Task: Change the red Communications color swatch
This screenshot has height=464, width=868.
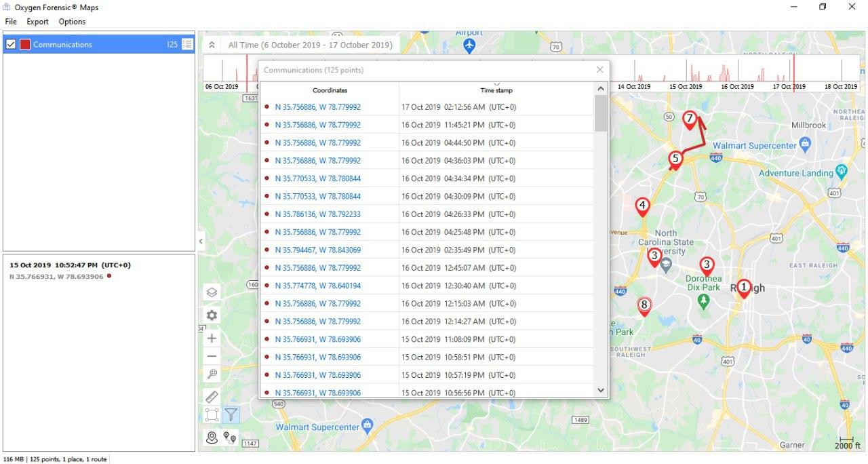Action: click(25, 45)
